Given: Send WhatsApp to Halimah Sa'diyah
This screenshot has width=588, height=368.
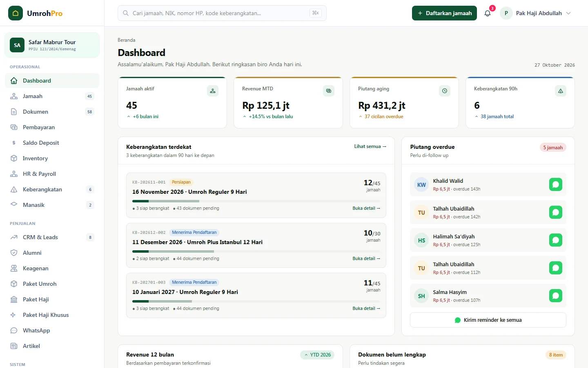Looking at the screenshot, I should [556, 240].
